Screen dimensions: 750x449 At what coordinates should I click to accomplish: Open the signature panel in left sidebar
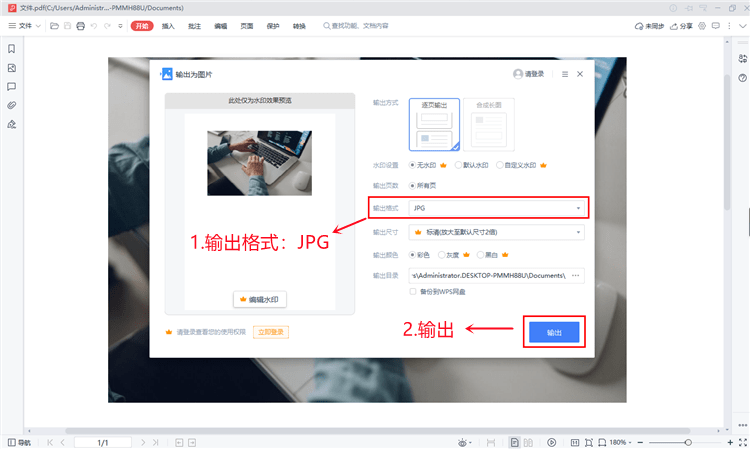pos(11,124)
